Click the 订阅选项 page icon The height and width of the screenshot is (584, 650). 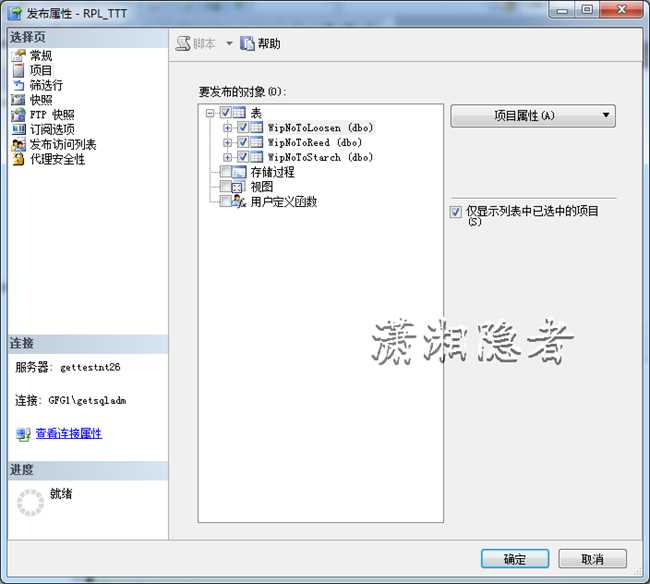pos(18,130)
